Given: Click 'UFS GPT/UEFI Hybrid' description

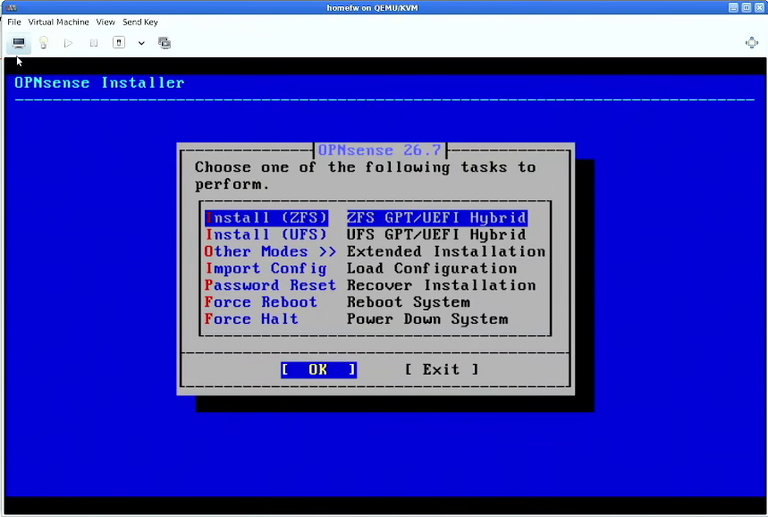Looking at the screenshot, I should [x=437, y=235].
